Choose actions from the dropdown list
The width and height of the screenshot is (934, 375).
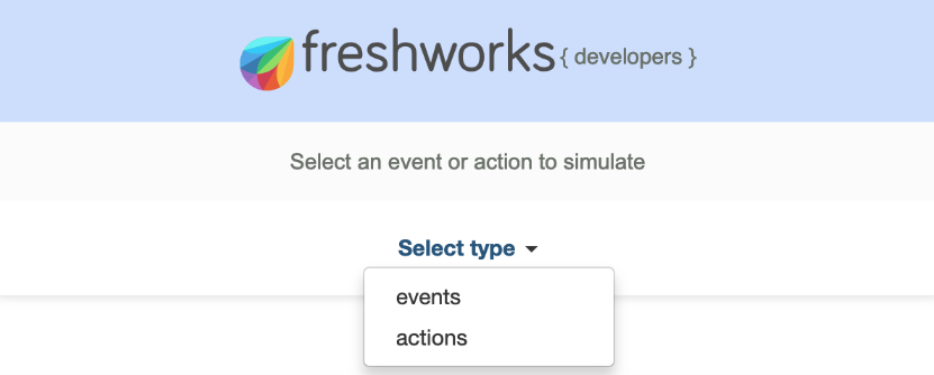pos(432,338)
